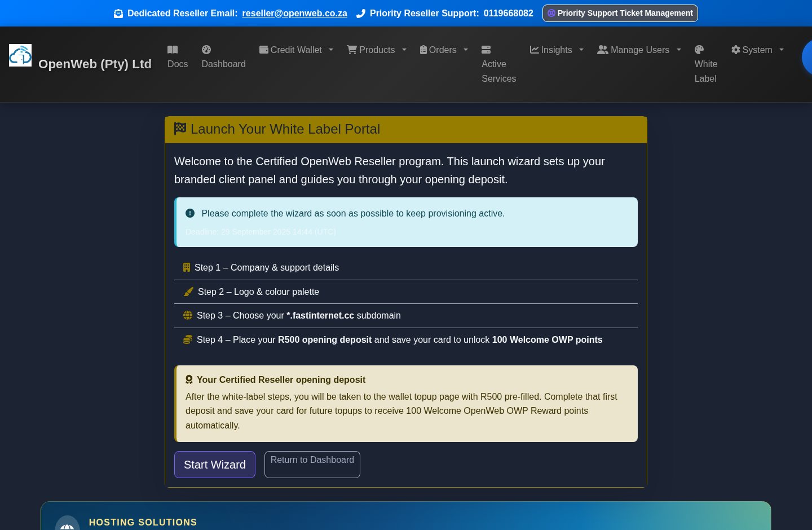Click the Orders clipboard icon
This screenshot has height=530, width=812.
coord(423,50)
